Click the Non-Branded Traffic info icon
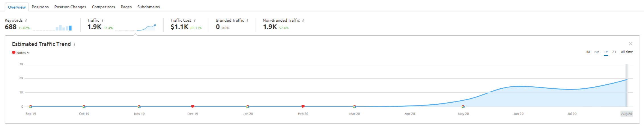 pos(303,21)
